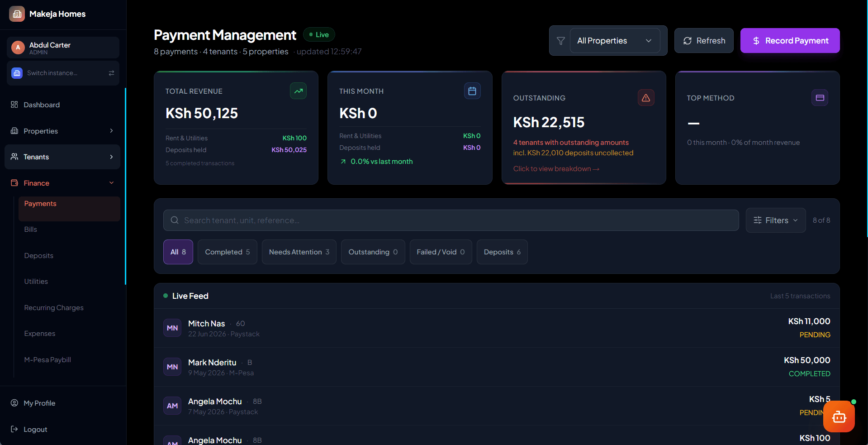Click the search magnifier icon
868x445 pixels.
tap(175, 220)
